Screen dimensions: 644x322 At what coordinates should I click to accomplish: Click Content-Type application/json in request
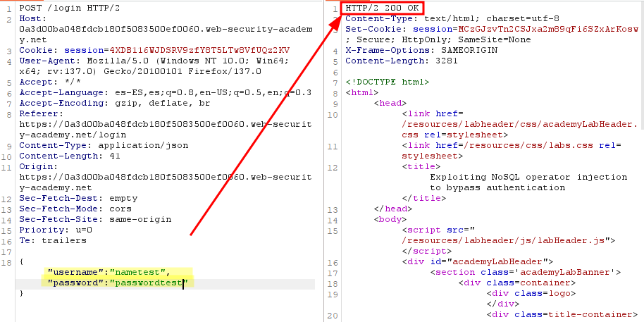point(104,145)
